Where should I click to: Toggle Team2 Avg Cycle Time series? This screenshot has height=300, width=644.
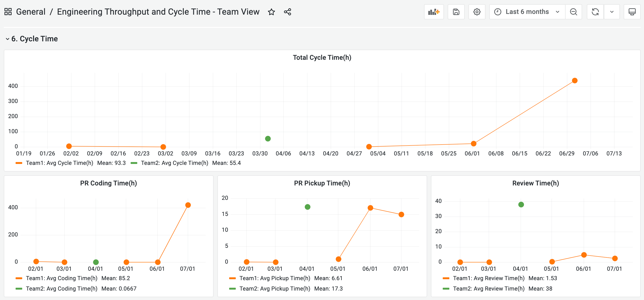tap(174, 163)
